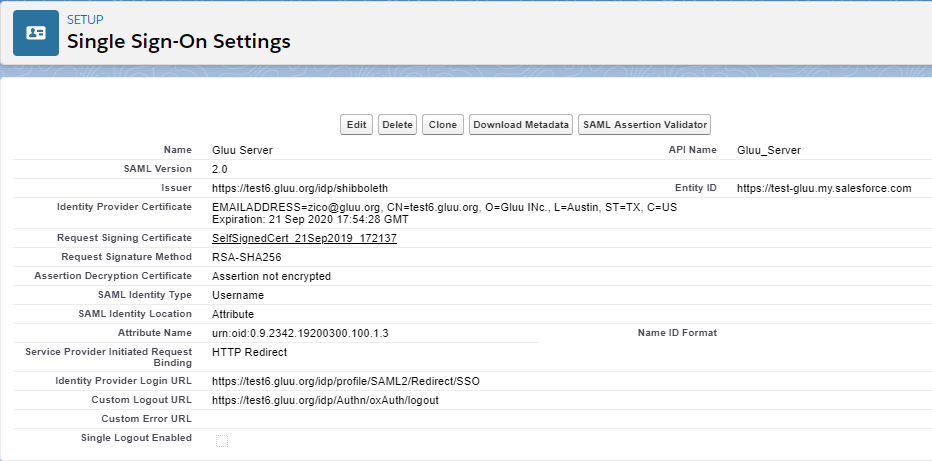Screen dimensions: 932x461
Task: Click the urn:oid Attribute Name value
Action: (x=300, y=333)
